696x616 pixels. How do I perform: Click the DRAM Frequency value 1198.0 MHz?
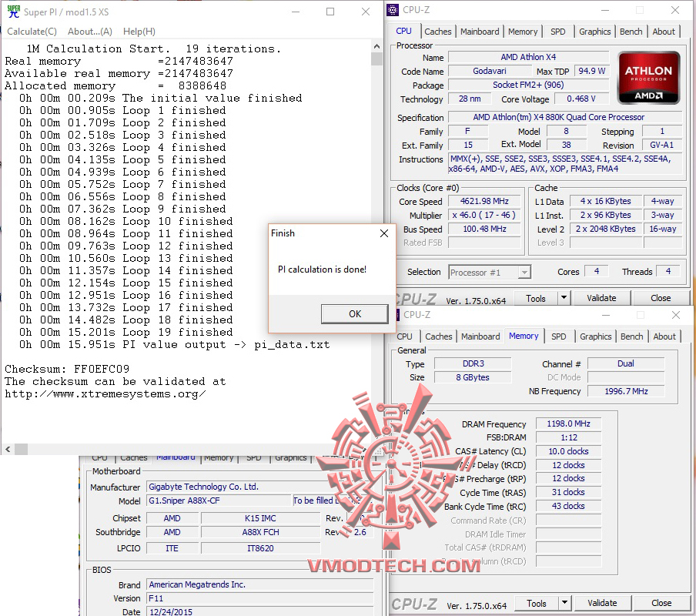569,423
